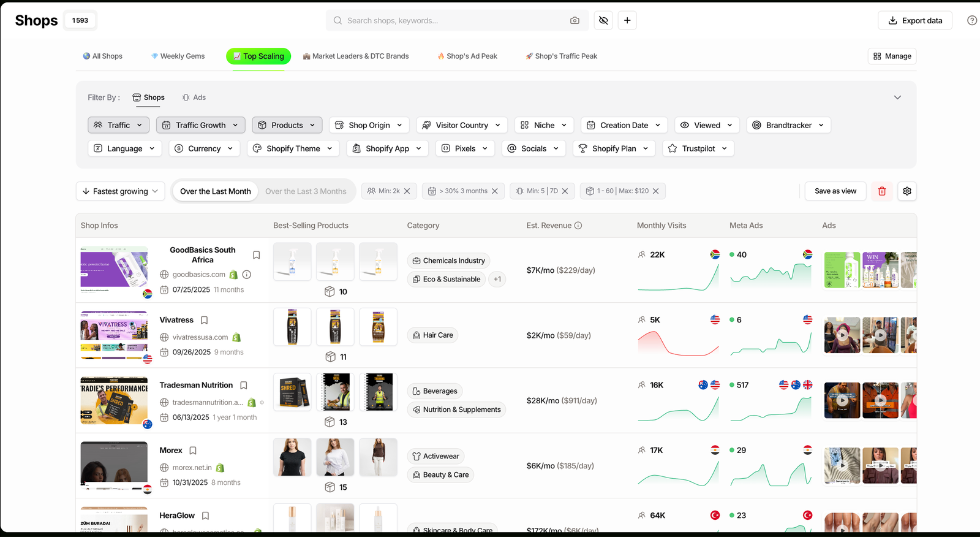Image resolution: width=980 pixels, height=537 pixels.
Task: Click the Est. Revenue info icon
Action: click(x=578, y=226)
